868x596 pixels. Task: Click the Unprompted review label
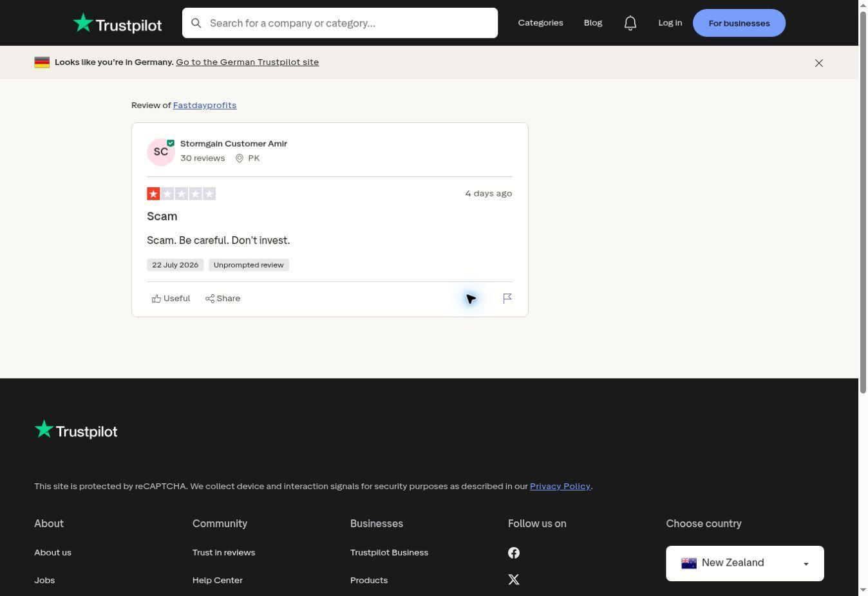click(x=249, y=265)
